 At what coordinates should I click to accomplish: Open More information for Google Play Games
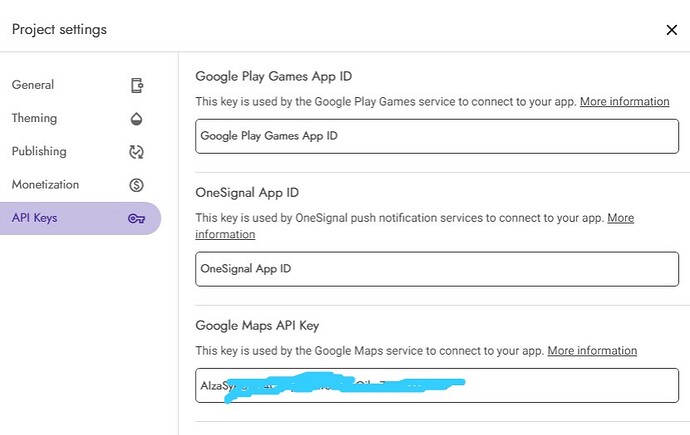pos(624,102)
